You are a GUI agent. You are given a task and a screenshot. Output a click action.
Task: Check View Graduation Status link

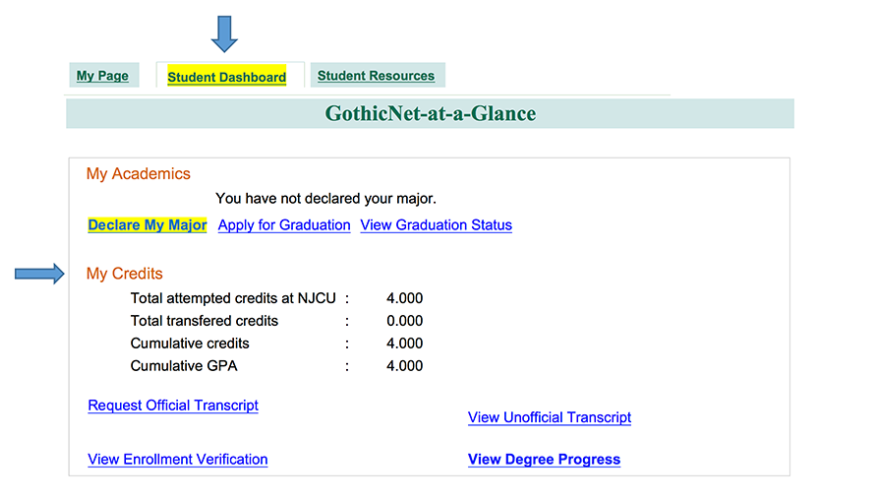pos(436,225)
